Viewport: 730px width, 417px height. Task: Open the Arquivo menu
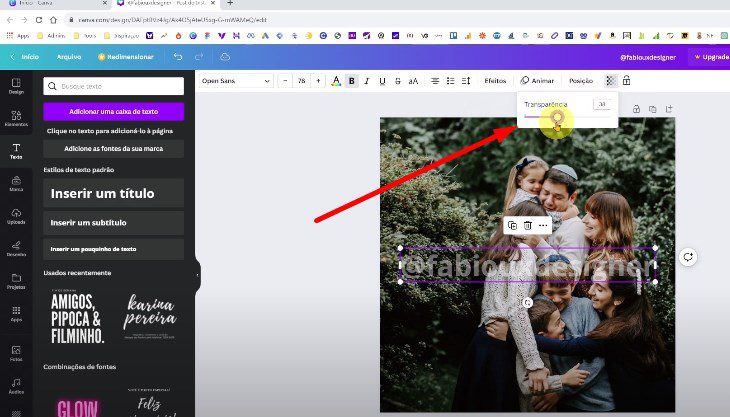point(69,57)
